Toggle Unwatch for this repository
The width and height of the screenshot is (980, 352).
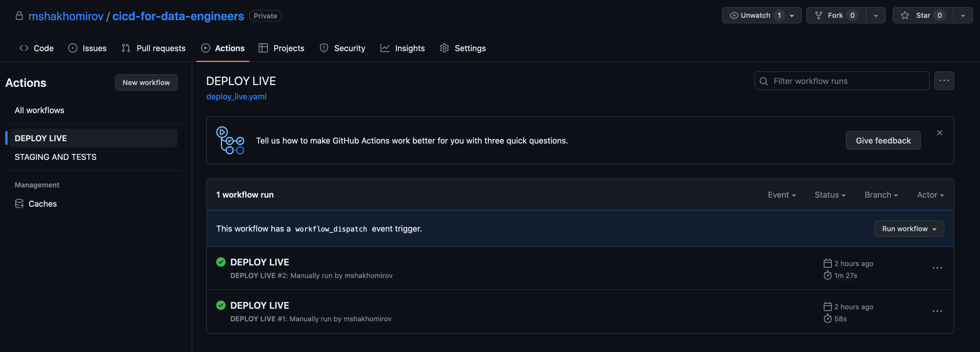(755, 15)
